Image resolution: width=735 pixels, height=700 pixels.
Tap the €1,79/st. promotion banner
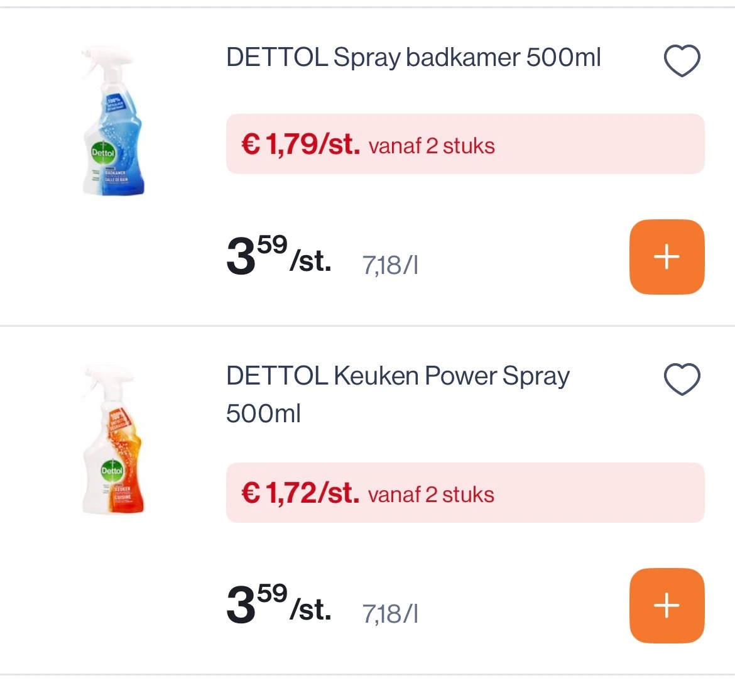click(465, 144)
